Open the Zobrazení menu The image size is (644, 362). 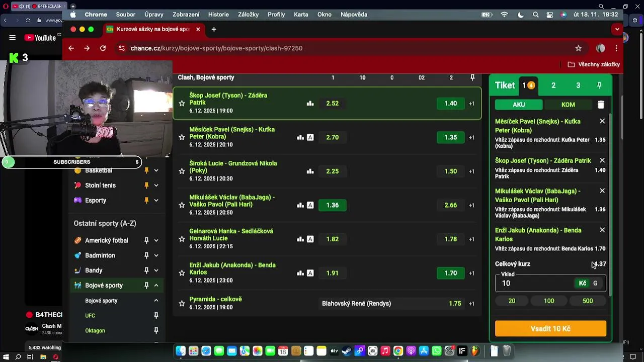pos(186,15)
